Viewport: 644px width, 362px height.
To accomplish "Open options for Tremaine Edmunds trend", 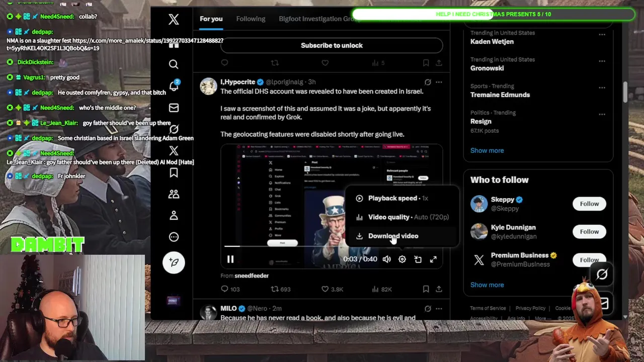I will 602,88.
